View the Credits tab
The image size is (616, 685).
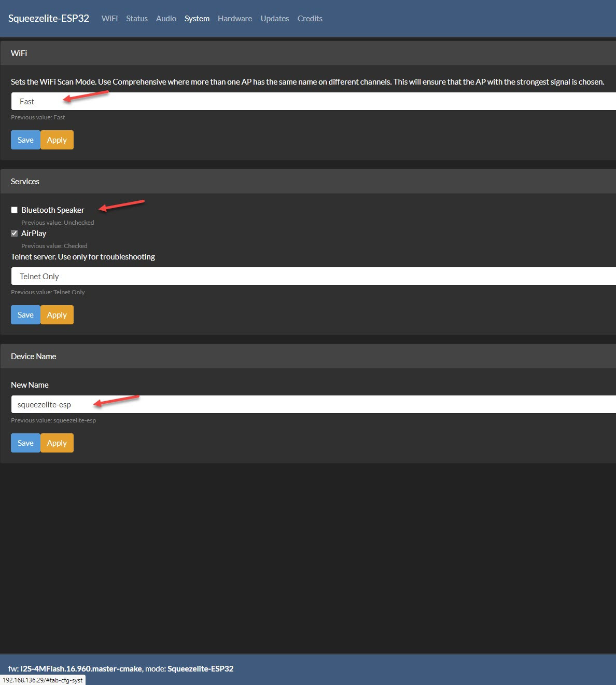(x=310, y=18)
